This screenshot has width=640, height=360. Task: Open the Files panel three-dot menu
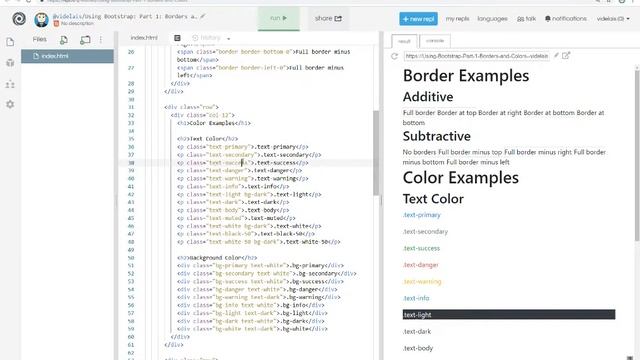coord(101,40)
